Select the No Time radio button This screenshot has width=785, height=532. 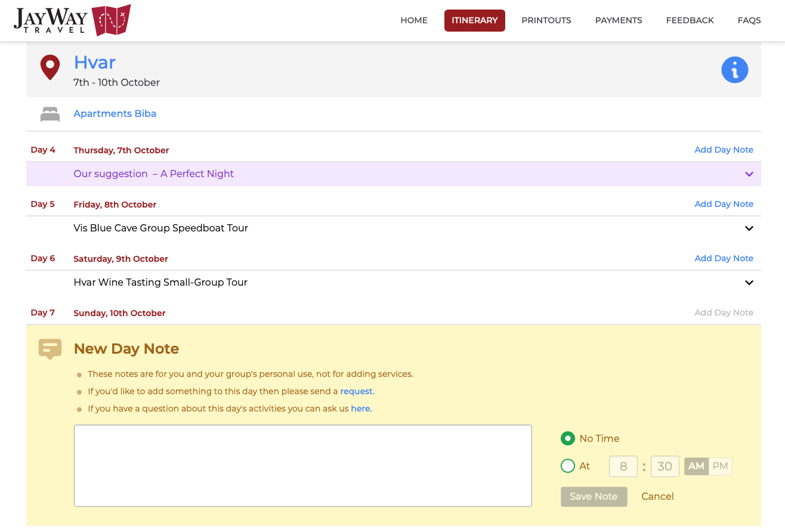point(568,438)
